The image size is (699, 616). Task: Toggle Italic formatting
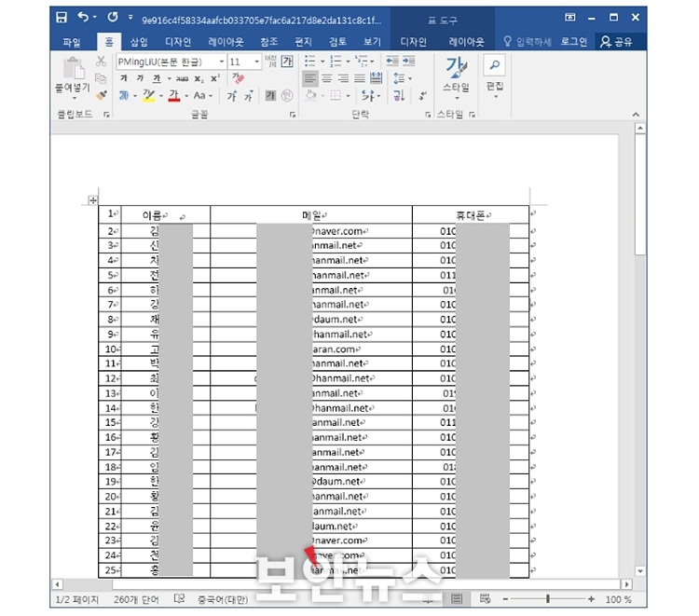(141, 78)
